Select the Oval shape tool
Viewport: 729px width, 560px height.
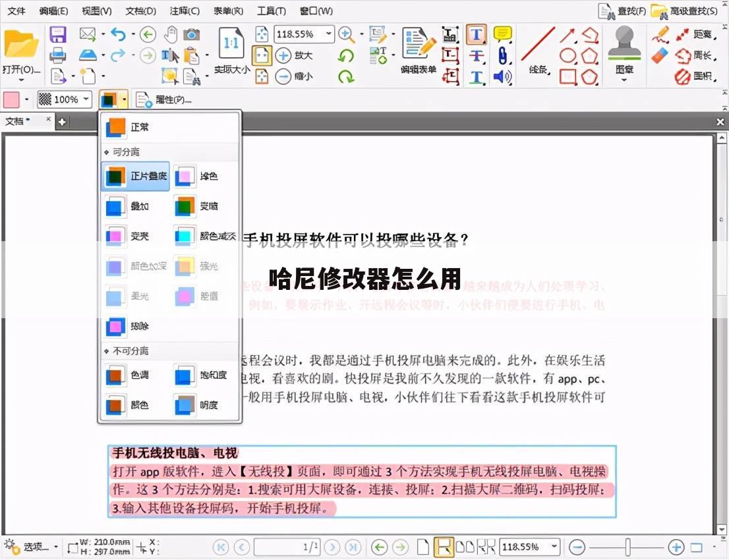pyautogui.click(x=568, y=56)
